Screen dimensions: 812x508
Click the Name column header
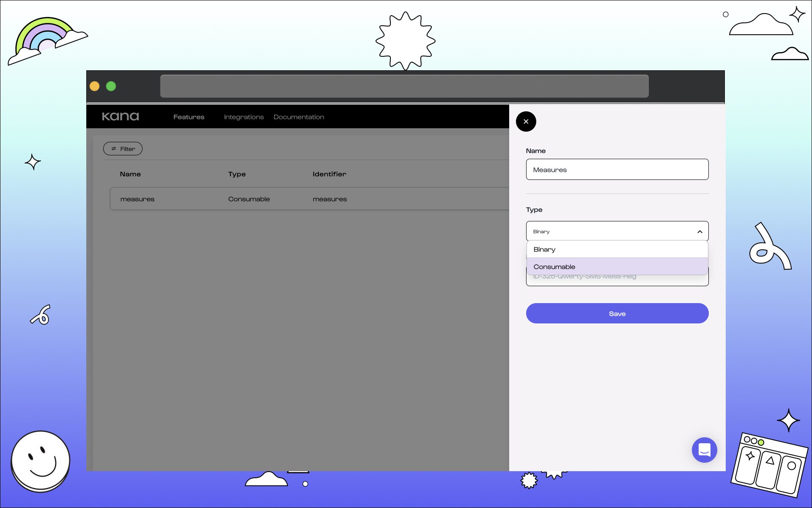[130, 174]
